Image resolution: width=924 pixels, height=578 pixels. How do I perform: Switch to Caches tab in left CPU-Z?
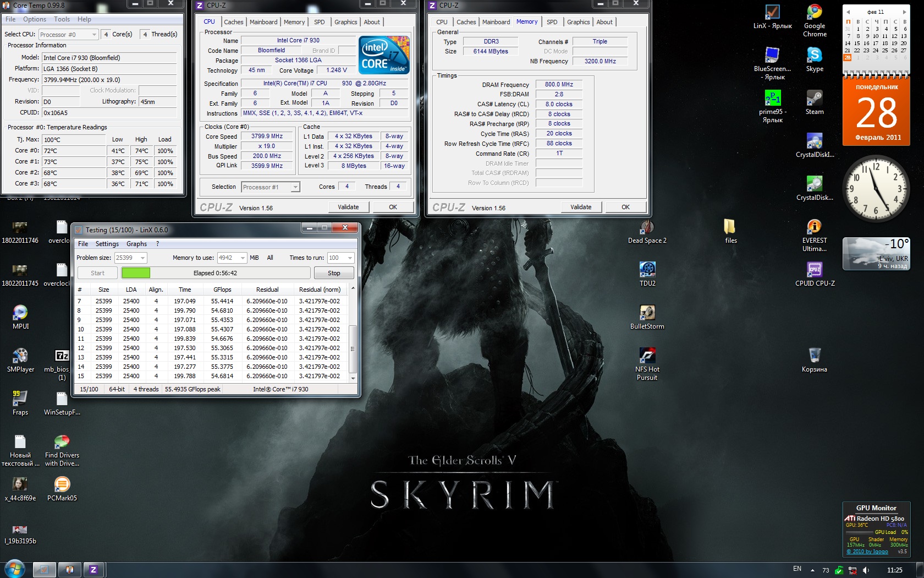[x=233, y=22]
